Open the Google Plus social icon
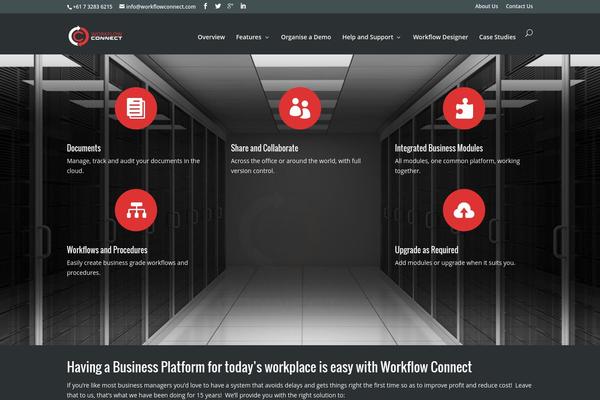Viewport: 600px width, 400px height. [x=230, y=6]
